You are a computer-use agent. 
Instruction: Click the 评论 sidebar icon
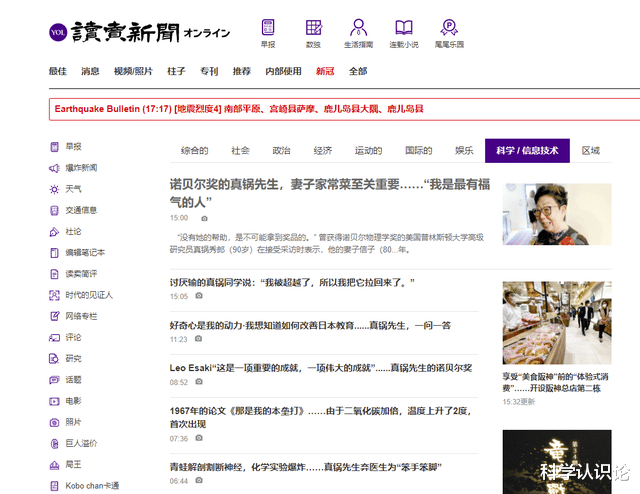pyautogui.click(x=54, y=337)
